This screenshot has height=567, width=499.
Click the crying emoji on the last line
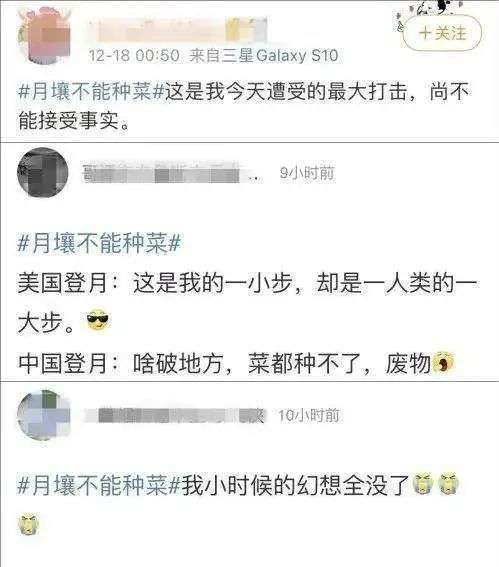(29, 524)
